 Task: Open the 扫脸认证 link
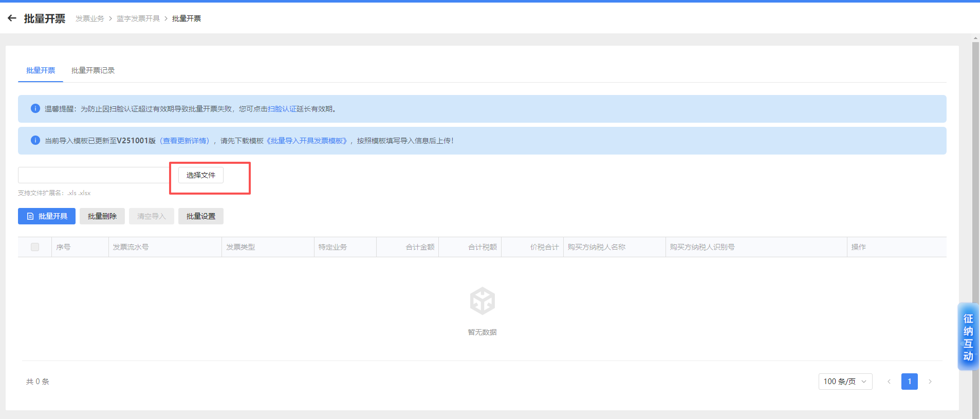[282, 109]
